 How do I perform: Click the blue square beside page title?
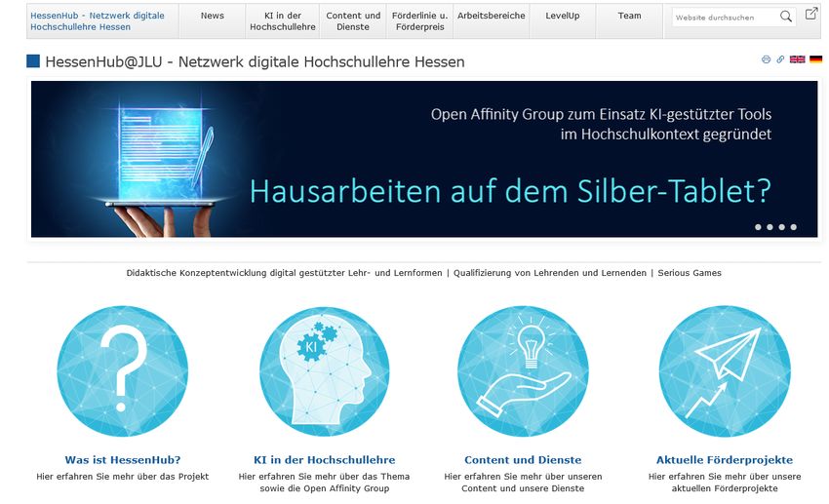33,61
